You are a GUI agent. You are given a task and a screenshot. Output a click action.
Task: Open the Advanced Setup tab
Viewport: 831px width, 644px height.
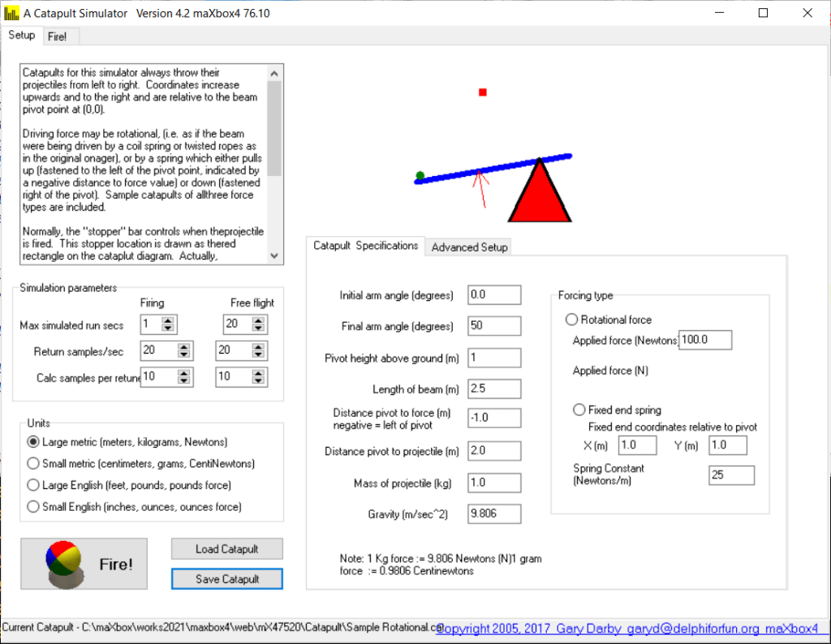pyautogui.click(x=469, y=247)
